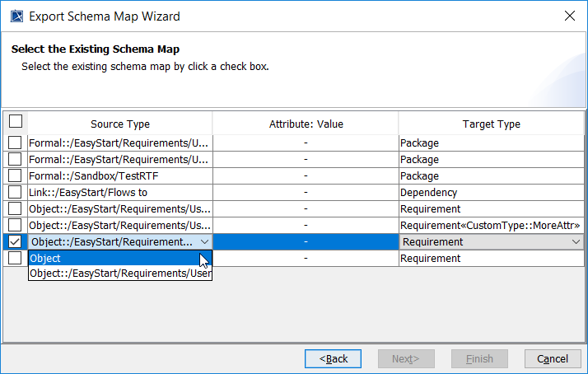Click the Requirement«CustomType::MoreAttr» cell
This screenshot has height=374, width=588.
pyautogui.click(x=492, y=225)
